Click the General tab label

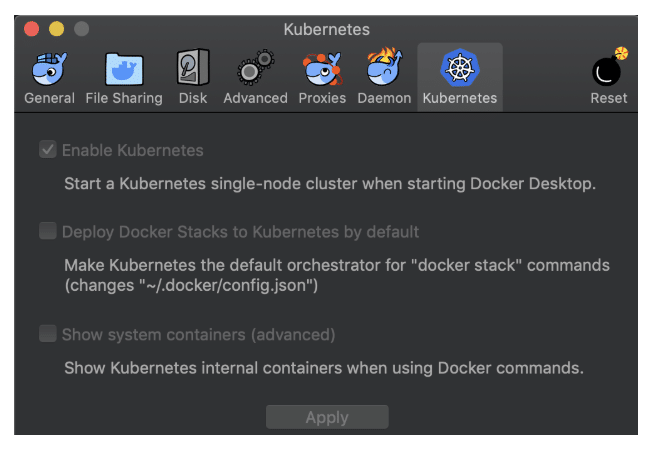click(x=50, y=98)
